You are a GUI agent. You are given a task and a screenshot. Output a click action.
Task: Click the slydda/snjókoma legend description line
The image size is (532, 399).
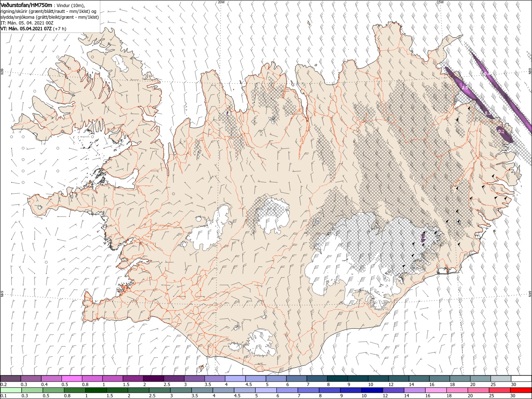point(50,17)
